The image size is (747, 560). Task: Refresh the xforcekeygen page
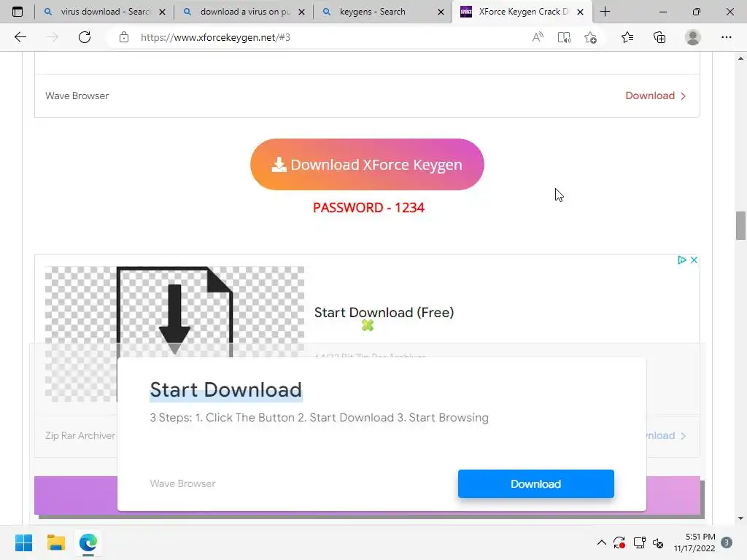(x=85, y=37)
